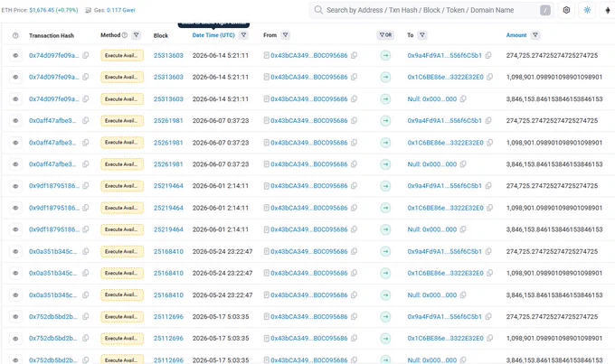Copy Null address in block 25168410 row
Image resolution: width=615 pixels, height=364 pixels.
[x=463, y=295]
